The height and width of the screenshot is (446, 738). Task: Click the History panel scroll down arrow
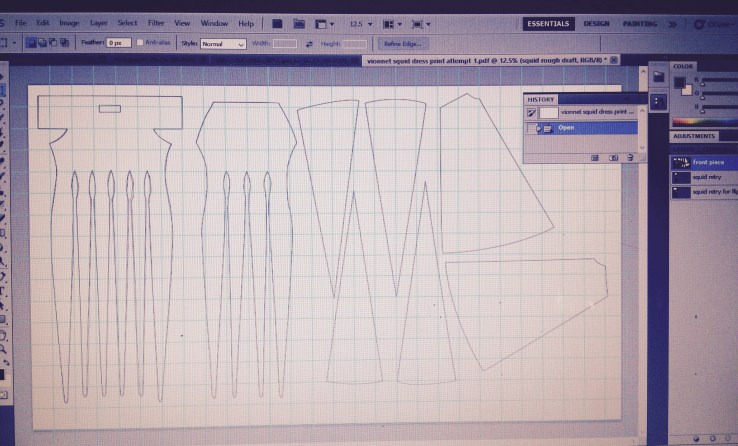(642, 148)
